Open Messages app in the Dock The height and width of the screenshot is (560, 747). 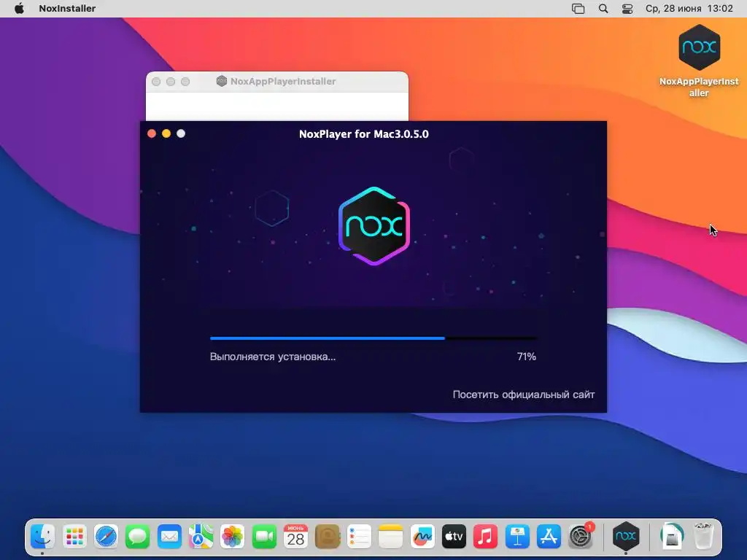pyautogui.click(x=138, y=537)
